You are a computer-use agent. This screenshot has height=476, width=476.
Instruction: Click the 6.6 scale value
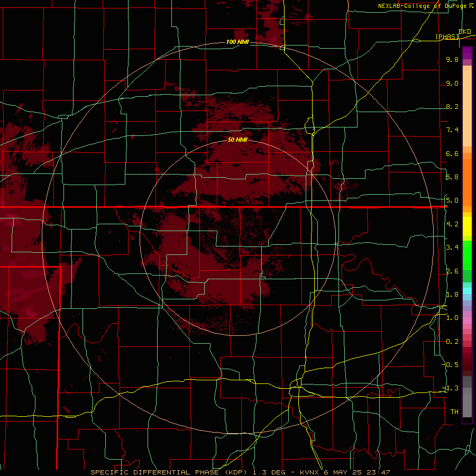coord(452,153)
